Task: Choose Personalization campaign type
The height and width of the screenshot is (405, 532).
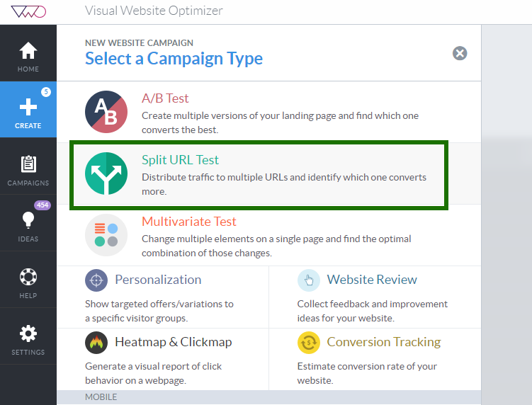Action: (158, 280)
